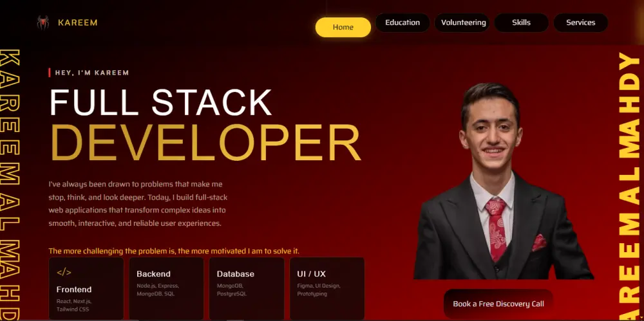Click 'Figma, UI Design, Prototyping' text
Image resolution: width=644 pixels, height=321 pixels.
[319, 290]
